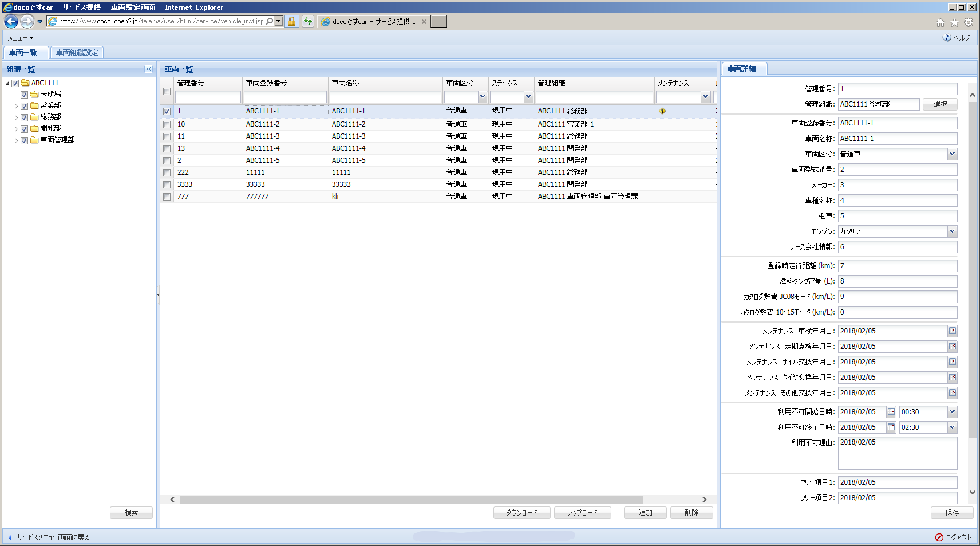Click the maintenance warning icon in row 1

click(662, 111)
